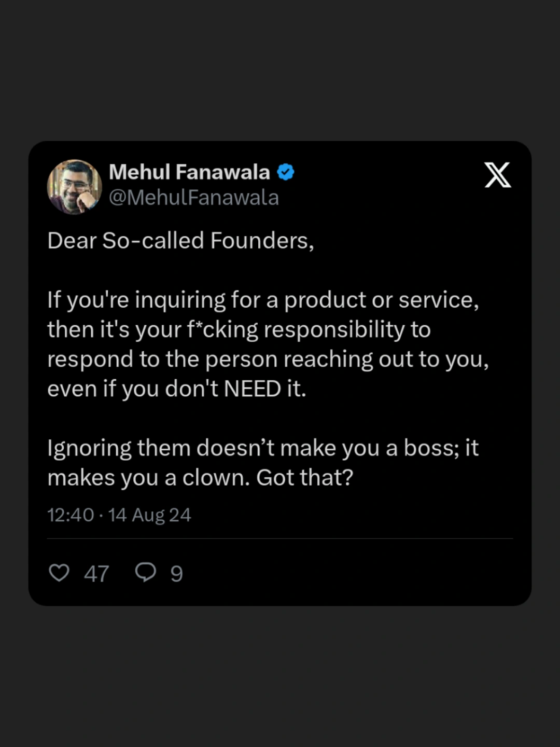Click the word "boss;" in the tweet
560x747 pixels.
tap(431, 448)
